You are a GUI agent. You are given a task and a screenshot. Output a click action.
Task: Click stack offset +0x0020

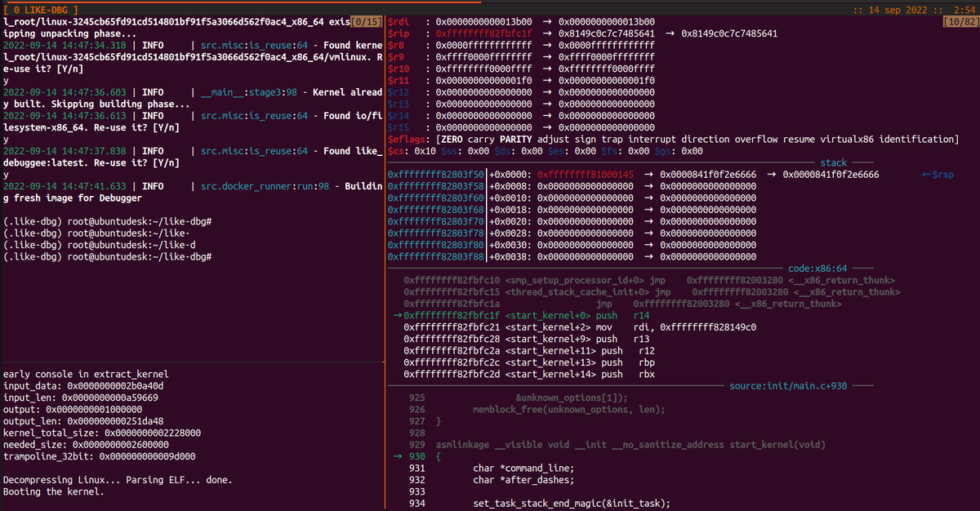click(x=510, y=222)
